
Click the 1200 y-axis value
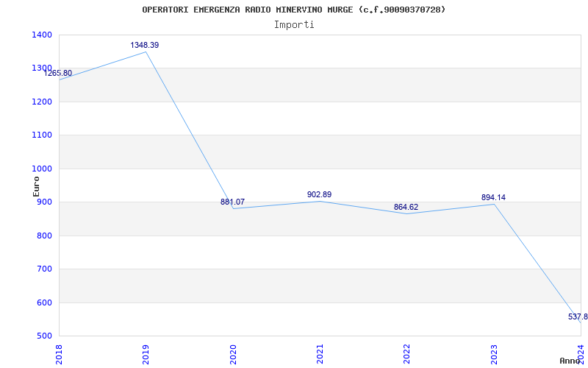tap(42, 102)
